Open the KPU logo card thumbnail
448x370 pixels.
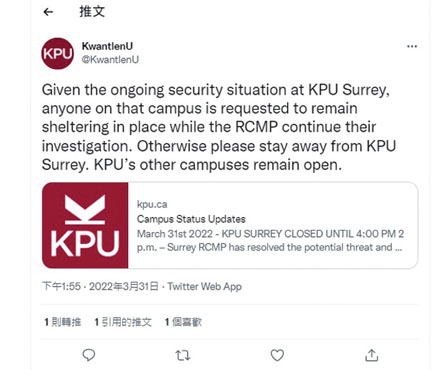click(85, 225)
